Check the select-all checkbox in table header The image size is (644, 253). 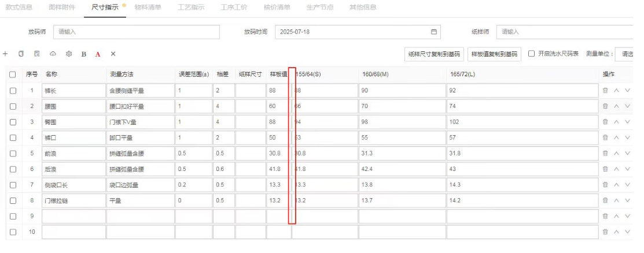tap(13, 75)
